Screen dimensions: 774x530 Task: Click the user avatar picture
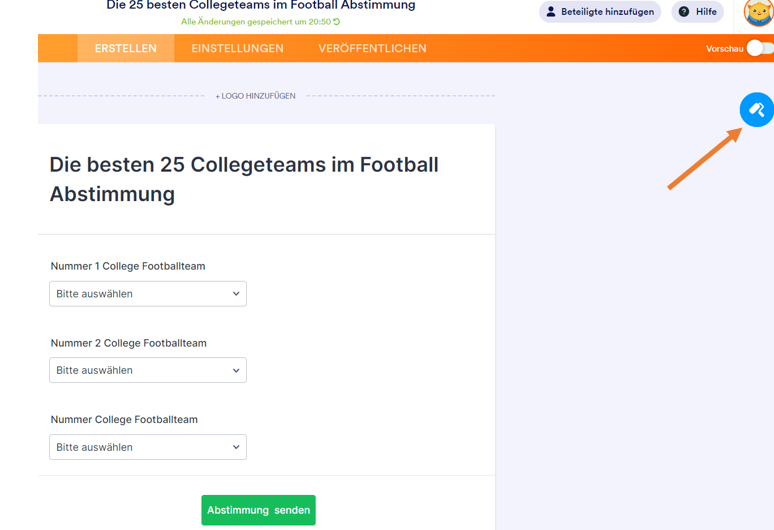tap(759, 13)
